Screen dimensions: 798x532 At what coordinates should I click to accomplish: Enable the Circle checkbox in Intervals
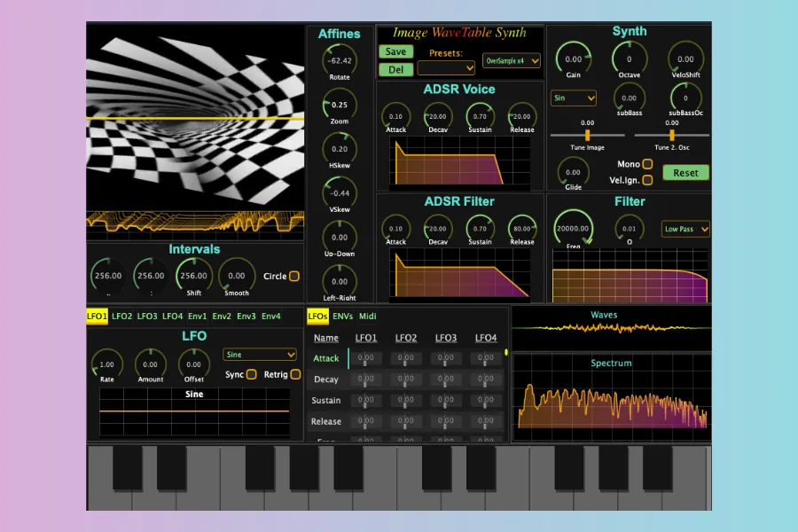tap(294, 276)
